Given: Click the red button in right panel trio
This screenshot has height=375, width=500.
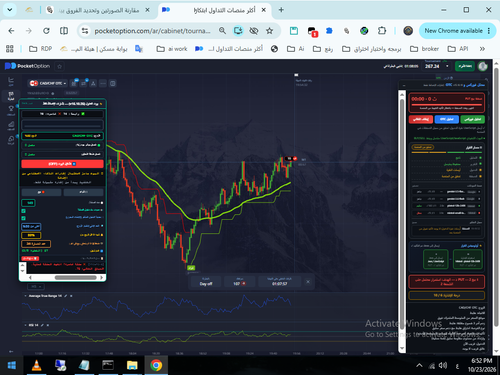Looking at the screenshot, I should click(421, 119).
